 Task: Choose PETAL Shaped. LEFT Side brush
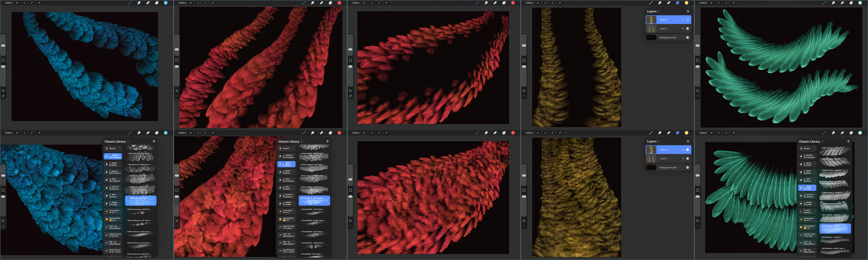pos(314,167)
